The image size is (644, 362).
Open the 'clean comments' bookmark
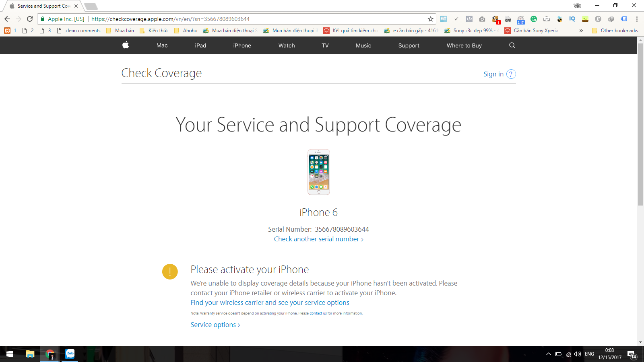(x=78, y=31)
